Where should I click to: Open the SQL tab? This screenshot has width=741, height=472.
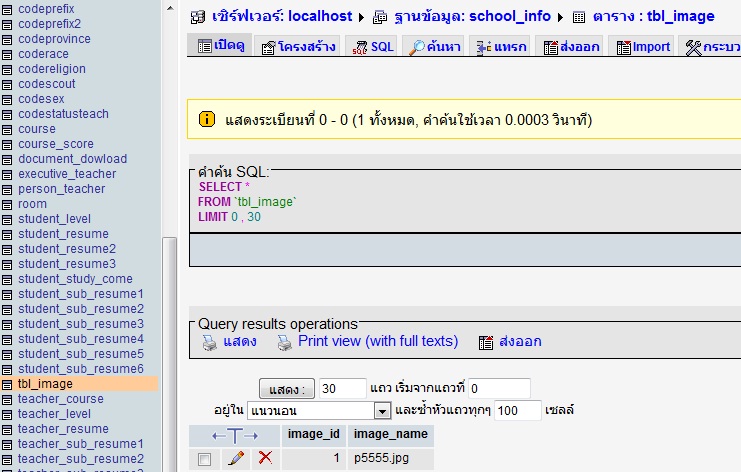[x=373, y=47]
